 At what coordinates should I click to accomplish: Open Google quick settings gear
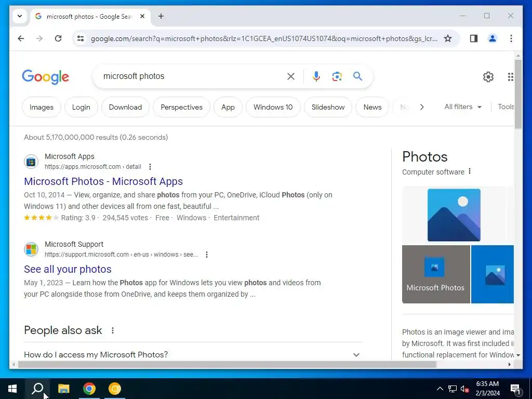pyautogui.click(x=488, y=77)
